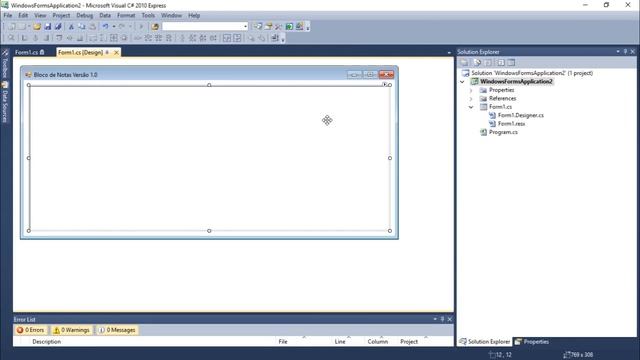Save the current file with the Save icon

pyautogui.click(x=48, y=27)
